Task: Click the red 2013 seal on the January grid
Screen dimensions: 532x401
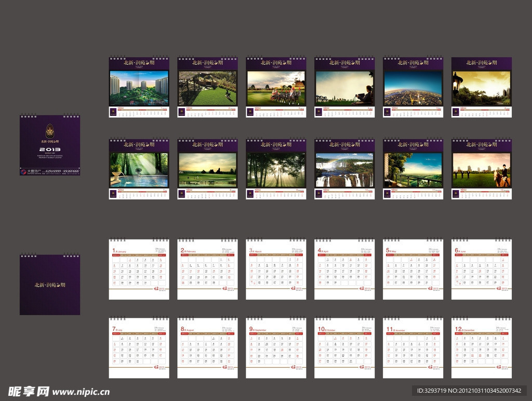Action: click(x=156, y=288)
